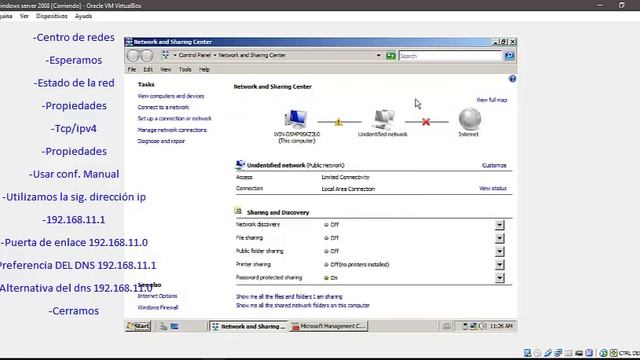
Task: Click the Network and Sharing Center breadcrumb
Action: point(252,55)
